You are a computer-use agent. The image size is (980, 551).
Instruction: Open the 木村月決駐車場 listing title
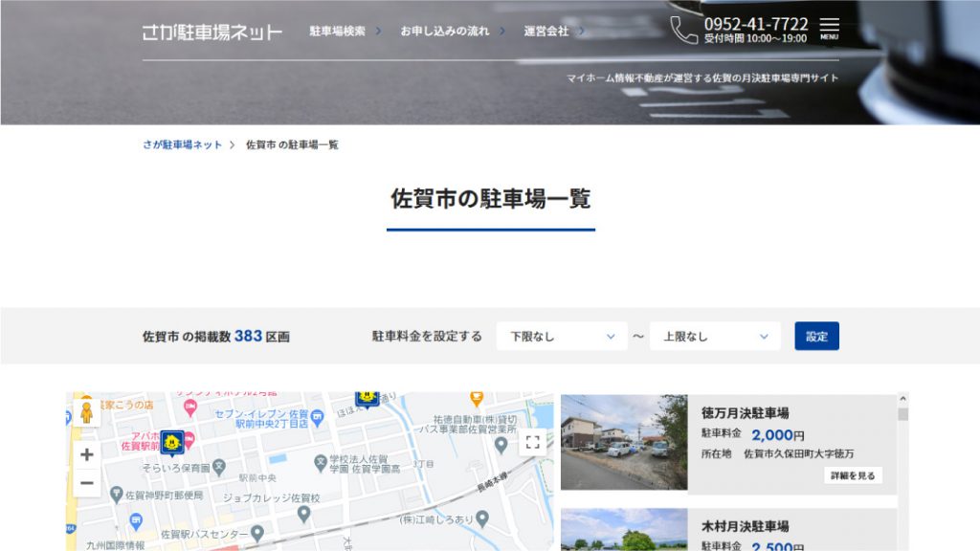745,526
